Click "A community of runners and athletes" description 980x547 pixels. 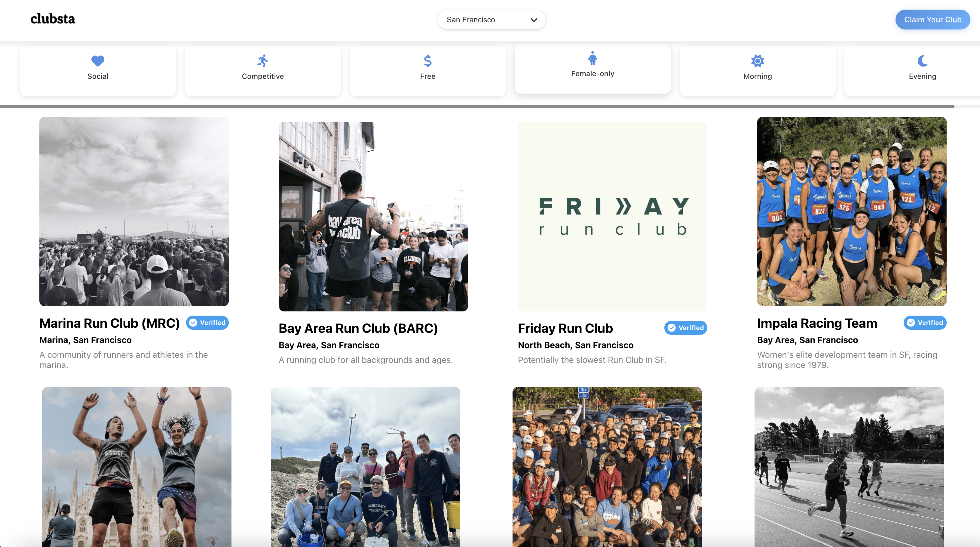(x=124, y=360)
